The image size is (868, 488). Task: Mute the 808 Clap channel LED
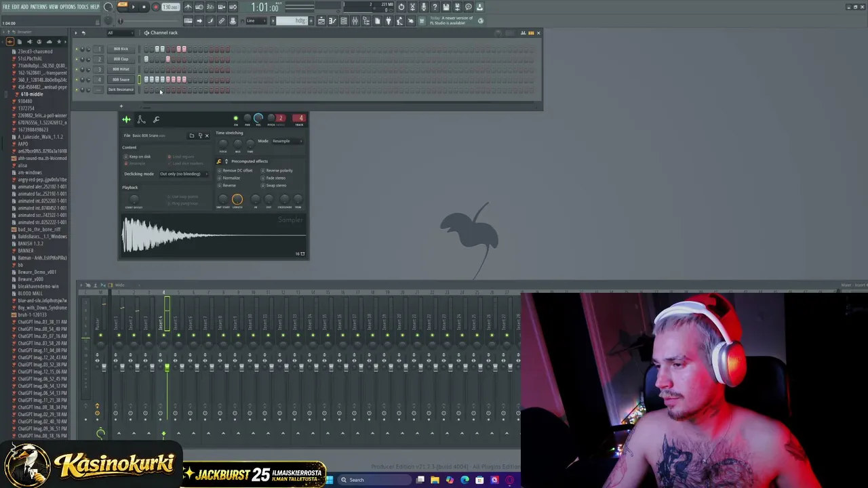point(77,59)
